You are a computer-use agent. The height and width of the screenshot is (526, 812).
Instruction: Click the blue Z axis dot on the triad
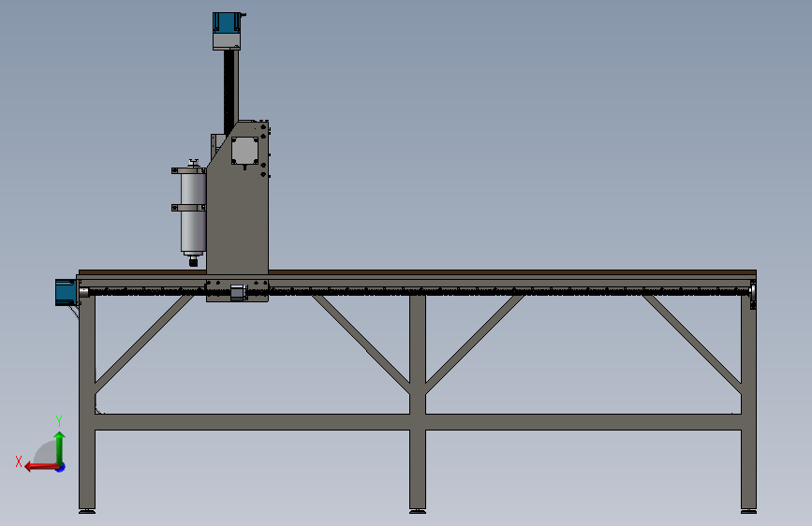pos(61,467)
